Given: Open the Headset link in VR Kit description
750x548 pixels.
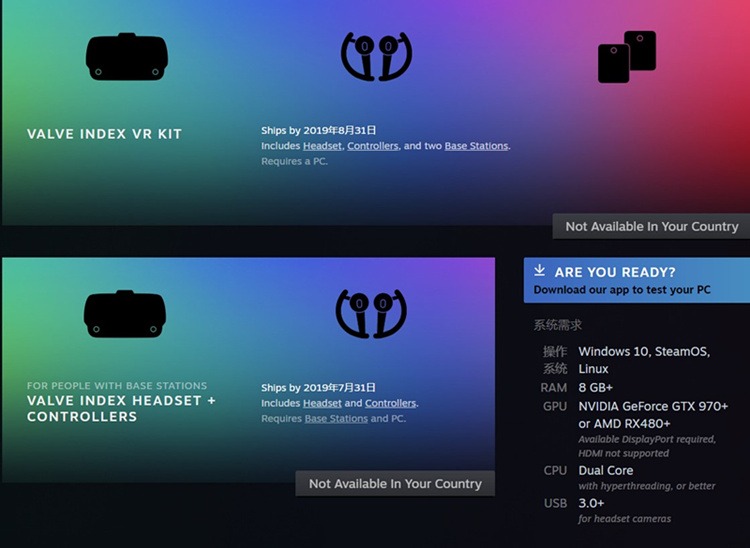Looking at the screenshot, I should coord(322,146).
